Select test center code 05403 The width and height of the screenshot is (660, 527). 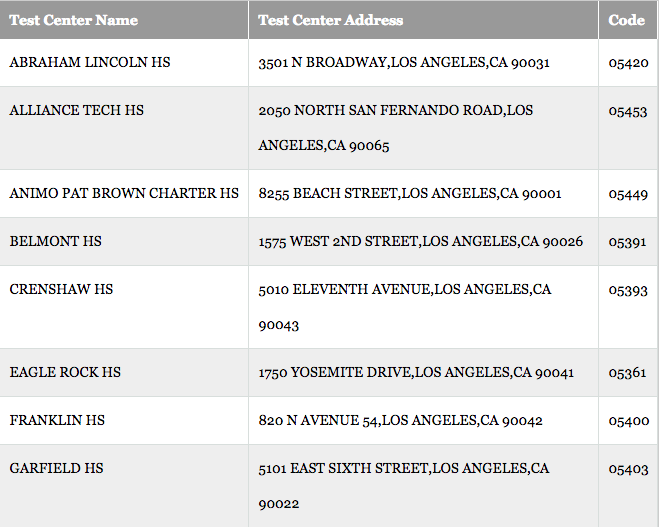(x=628, y=469)
